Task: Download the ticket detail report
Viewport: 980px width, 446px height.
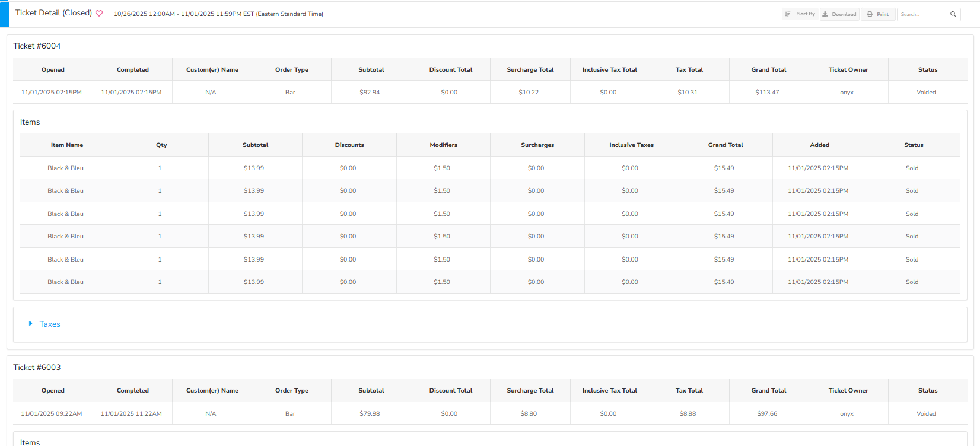Action: pos(839,14)
